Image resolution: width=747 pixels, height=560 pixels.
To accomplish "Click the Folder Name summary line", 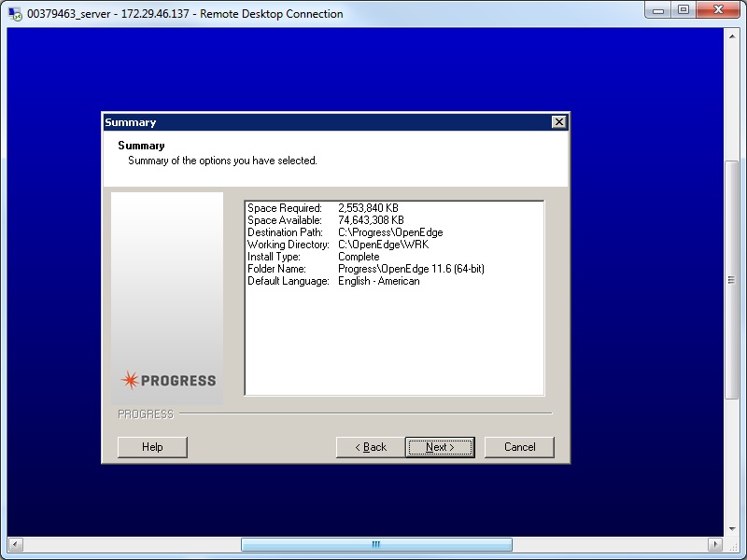I will [365, 269].
